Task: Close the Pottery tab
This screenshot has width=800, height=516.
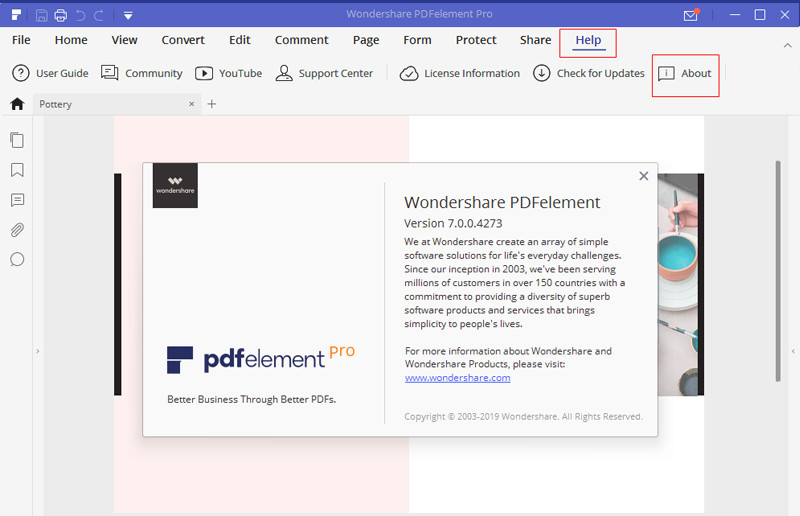Action: point(191,104)
